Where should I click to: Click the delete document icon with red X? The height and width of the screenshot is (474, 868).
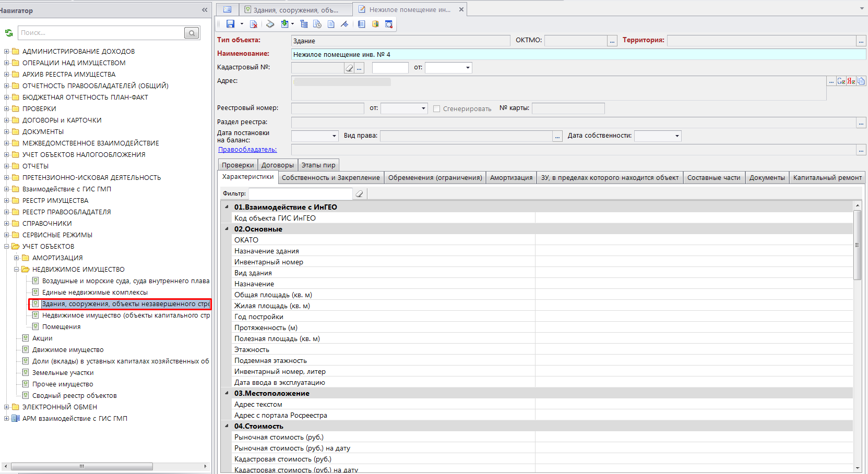pos(254,24)
